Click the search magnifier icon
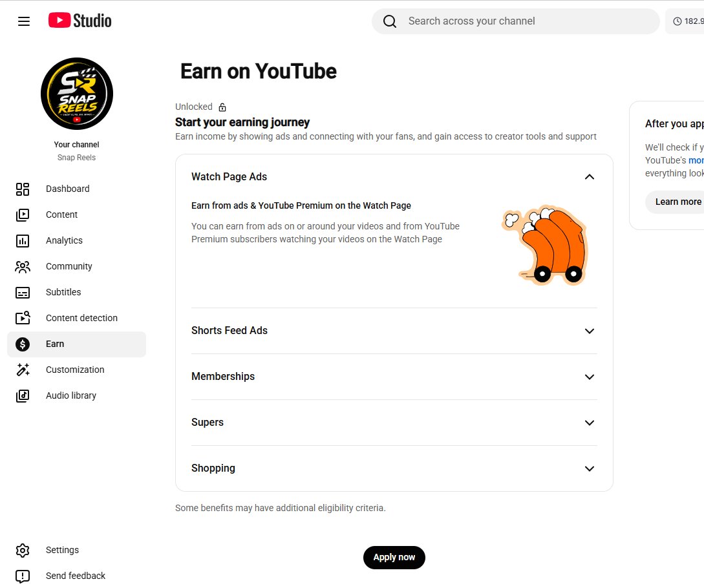 (x=389, y=21)
